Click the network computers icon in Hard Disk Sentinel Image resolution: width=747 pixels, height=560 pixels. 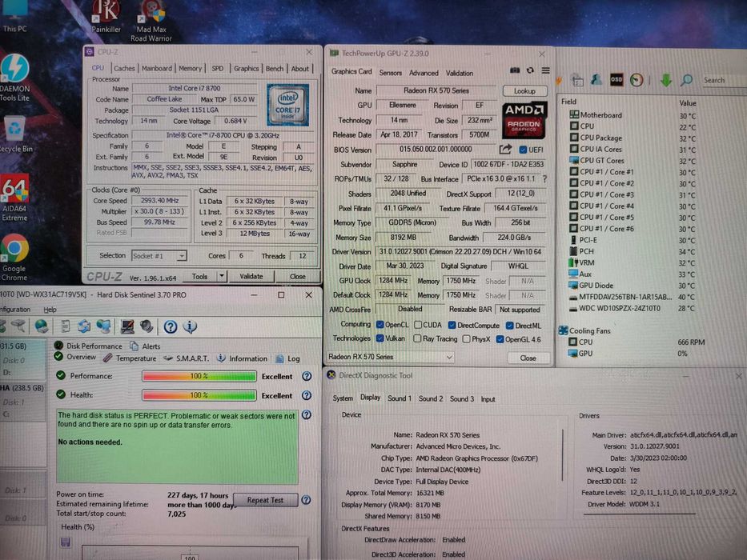click(103, 326)
